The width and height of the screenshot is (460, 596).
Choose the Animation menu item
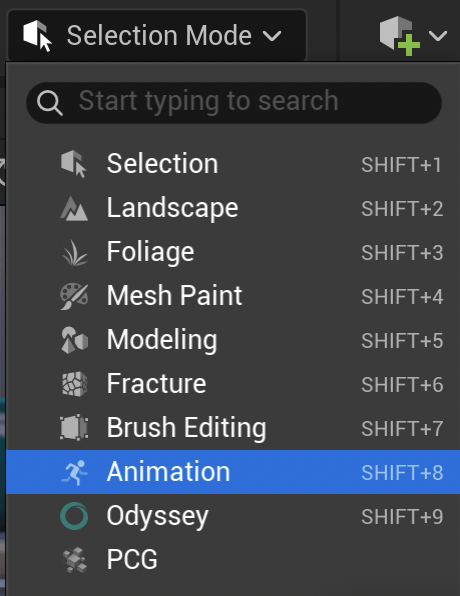(233, 472)
